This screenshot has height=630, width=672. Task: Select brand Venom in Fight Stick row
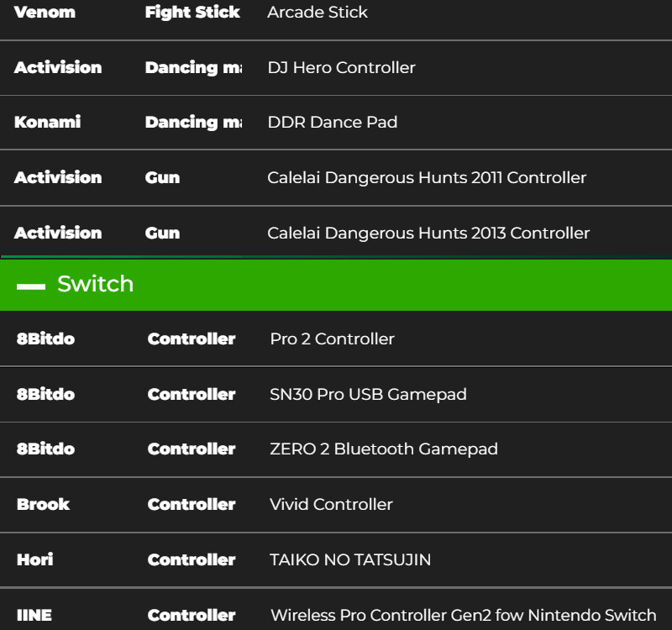45,12
